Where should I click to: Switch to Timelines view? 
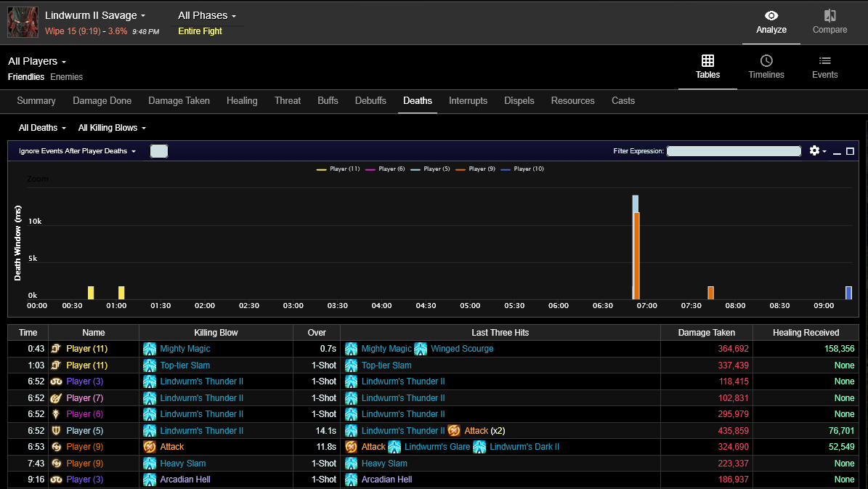[766, 67]
